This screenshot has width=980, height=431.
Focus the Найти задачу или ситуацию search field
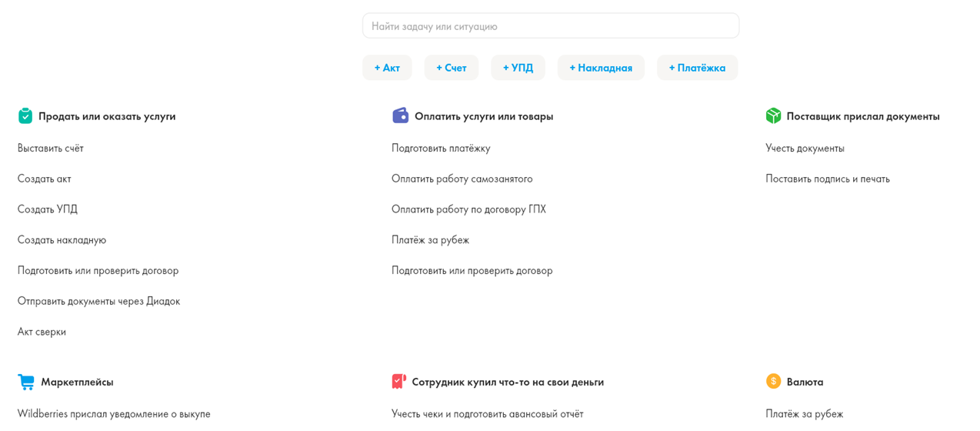click(551, 26)
